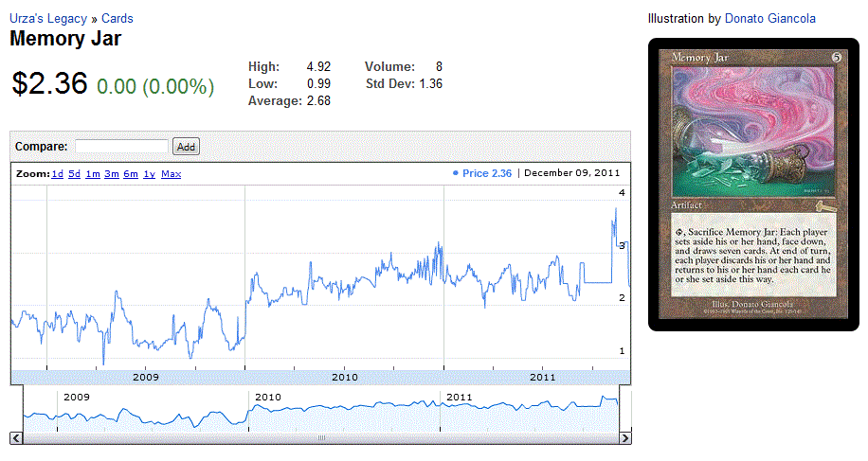Click the scroll left arrow under the chart
Image resolution: width=868 pixels, height=461 pixels.
click(16, 437)
